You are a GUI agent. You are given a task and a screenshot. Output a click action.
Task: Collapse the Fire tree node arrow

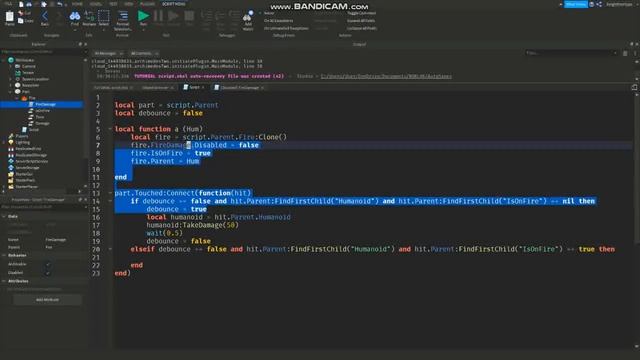pos(17,98)
